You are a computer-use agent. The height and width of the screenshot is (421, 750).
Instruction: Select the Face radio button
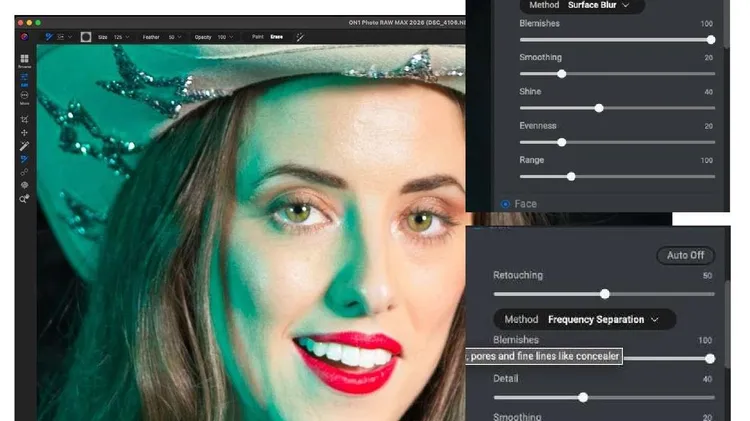click(505, 204)
